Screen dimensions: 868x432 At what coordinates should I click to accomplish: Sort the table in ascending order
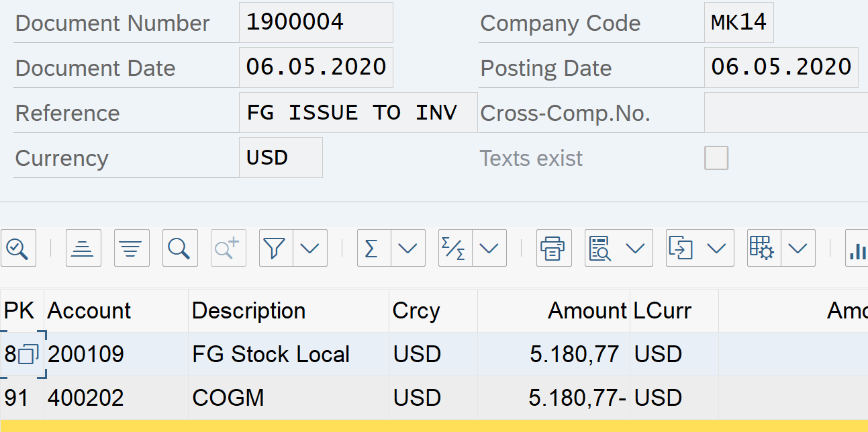tap(83, 249)
